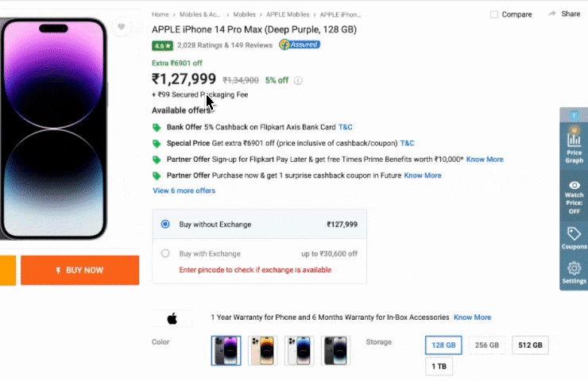Screen dimensions: 588x381
Task: Open Bank Offer T&C link
Action: pos(346,127)
